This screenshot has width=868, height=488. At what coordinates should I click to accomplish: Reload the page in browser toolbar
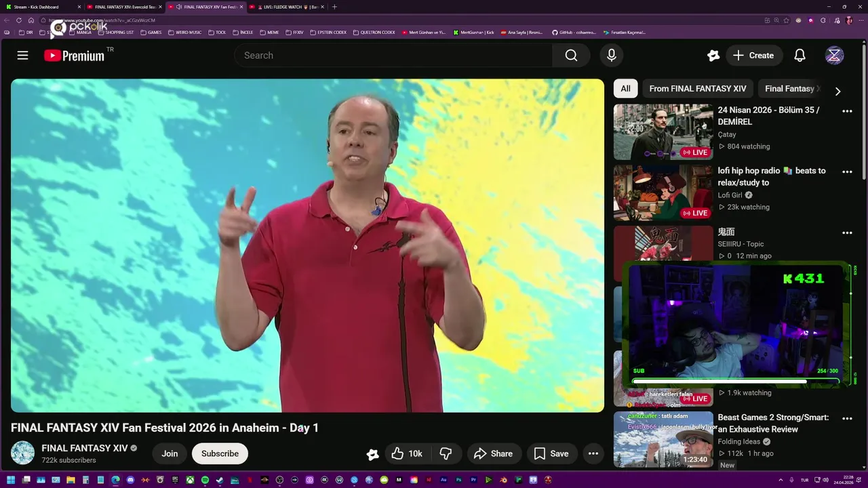(18, 20)
